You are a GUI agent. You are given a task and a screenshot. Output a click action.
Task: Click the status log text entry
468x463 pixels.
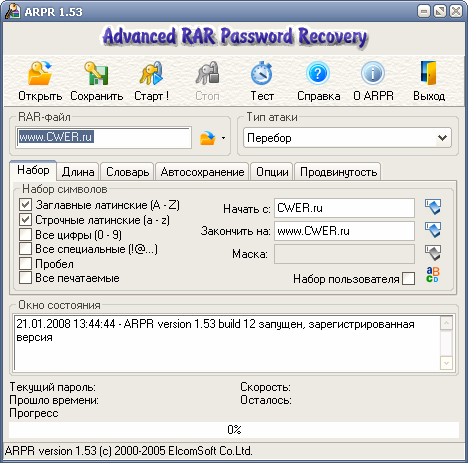pyautogui.click(x=215, y=330)
